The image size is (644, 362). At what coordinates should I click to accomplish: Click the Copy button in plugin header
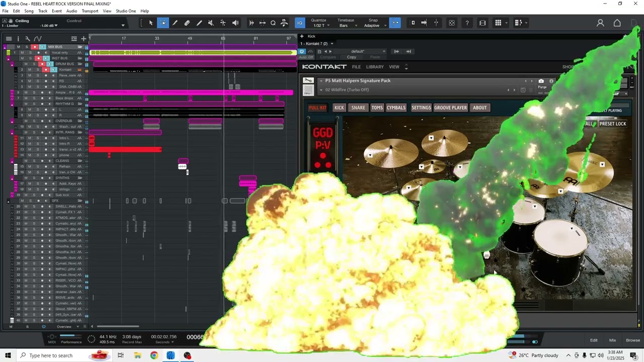coord(352,57)
